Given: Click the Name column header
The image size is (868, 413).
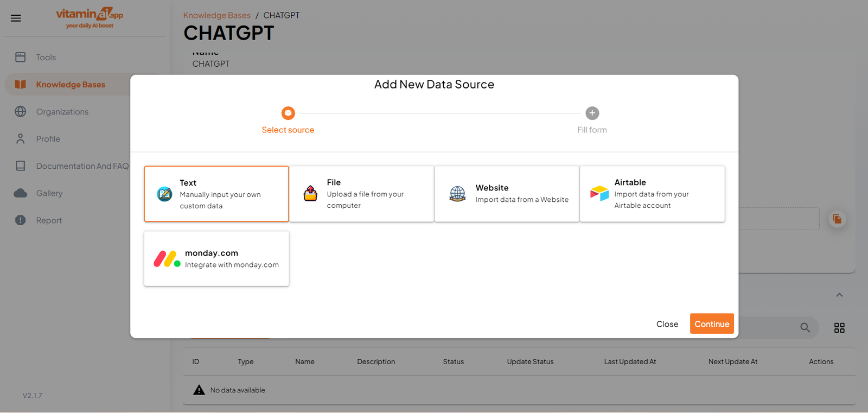Looking at the screenshot, I should coord(305,361).
